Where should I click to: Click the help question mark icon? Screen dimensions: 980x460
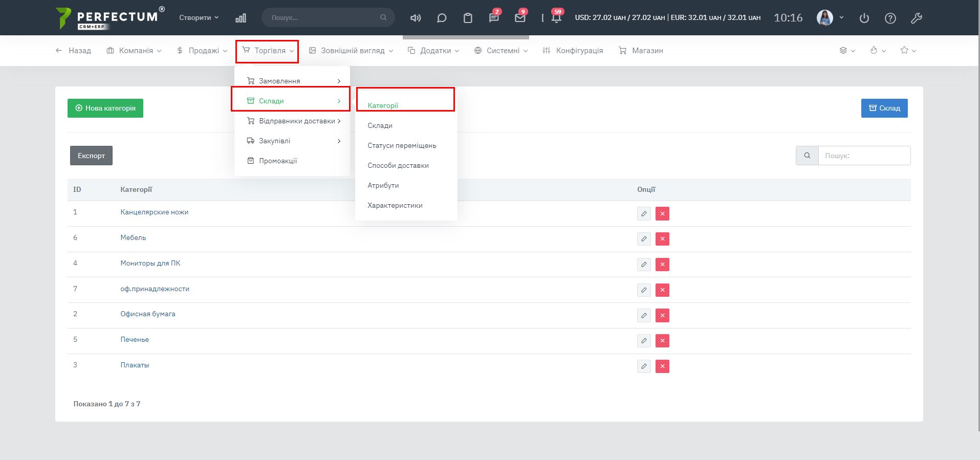click(890, 18)
